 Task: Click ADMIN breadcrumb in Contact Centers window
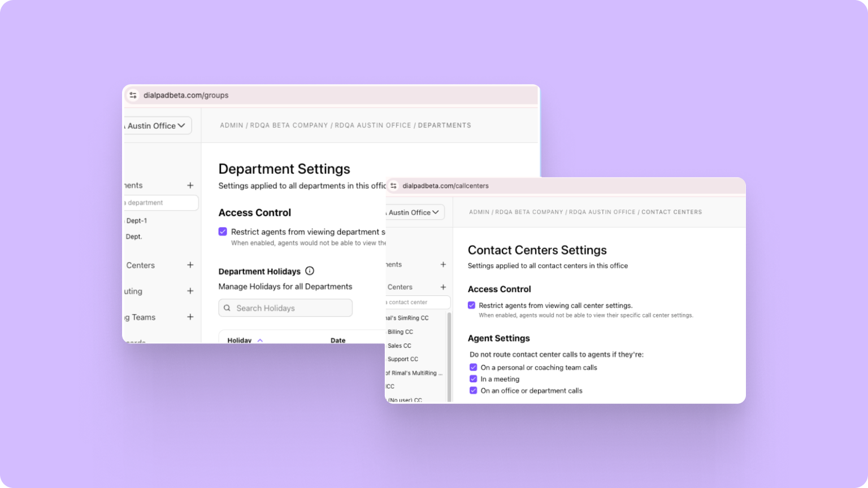(479, 212)
